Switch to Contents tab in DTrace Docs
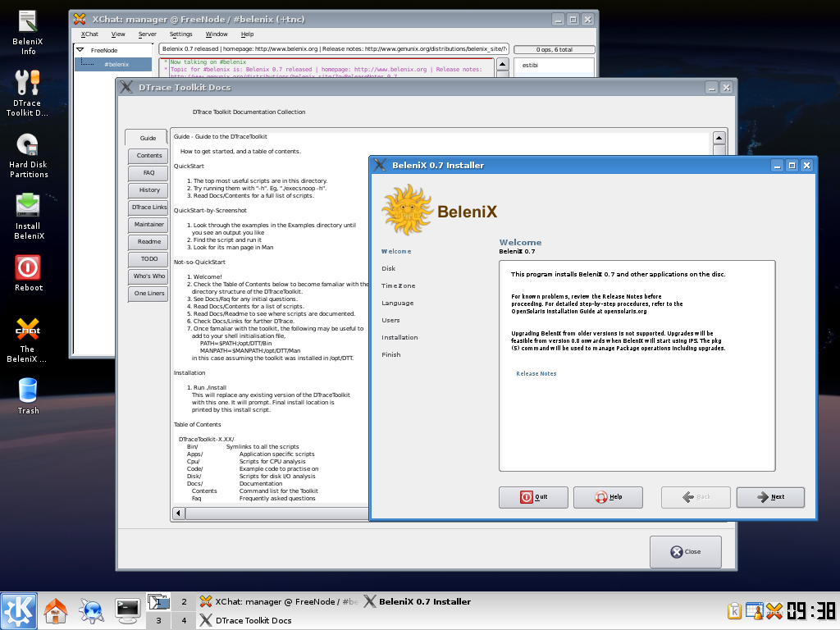Image resolution: width=840 pixels, height=630 pixels. tap(148, 155)
